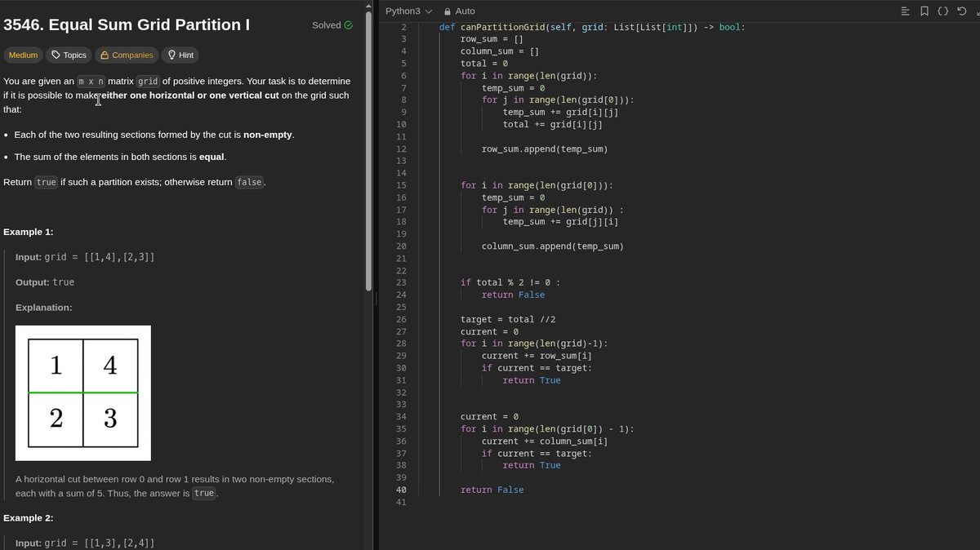Screen dimensions: 980x550
Task: Click the Solved checkmark icon
Action: point(349,25)
